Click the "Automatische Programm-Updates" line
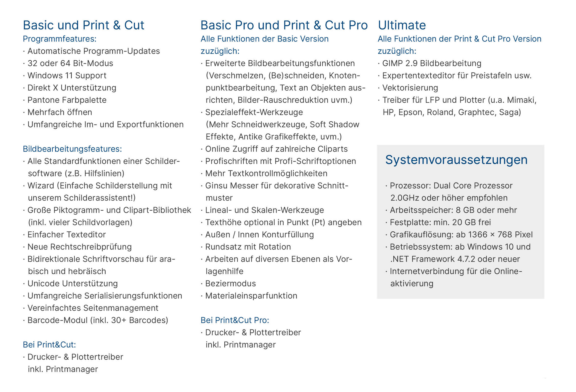 point(94,51)
